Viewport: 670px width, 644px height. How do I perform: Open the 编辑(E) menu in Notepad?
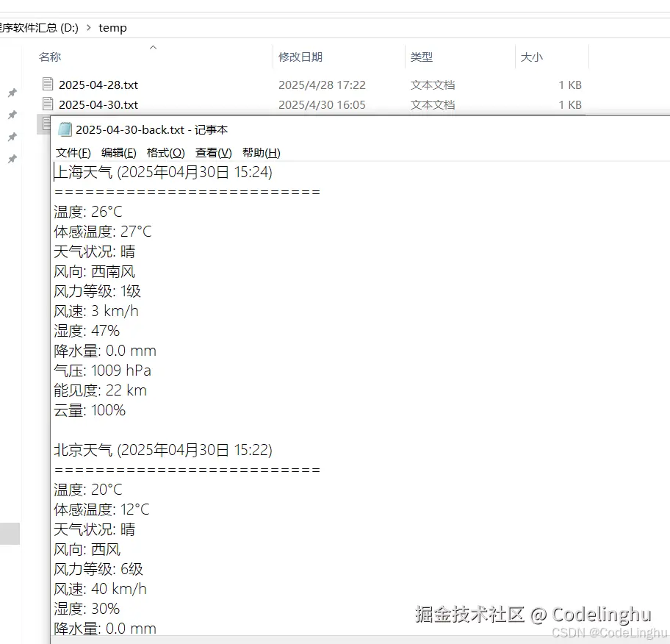click(118, 152)
